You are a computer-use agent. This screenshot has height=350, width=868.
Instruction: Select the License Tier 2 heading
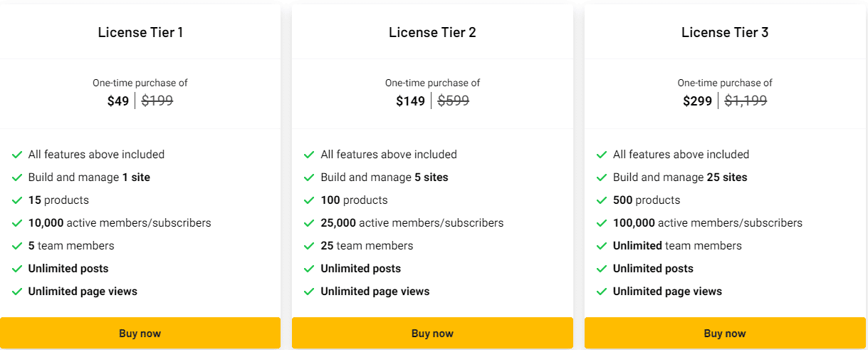coord(432,32)
